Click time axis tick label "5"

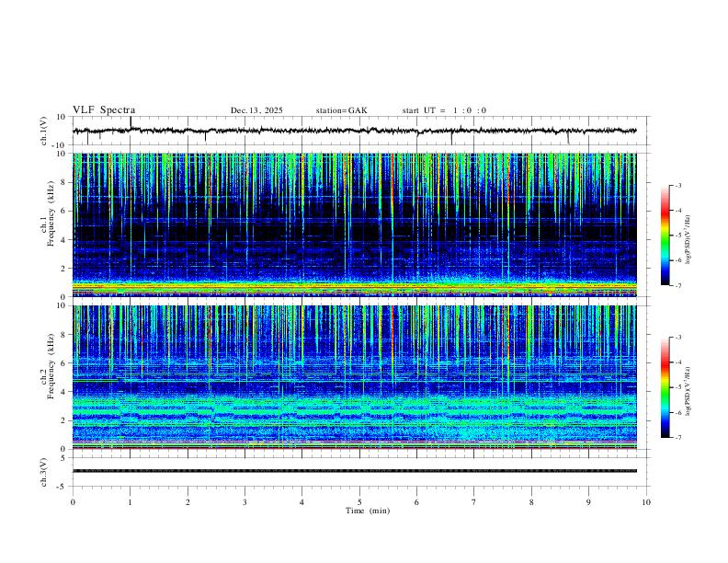(359, 502)
